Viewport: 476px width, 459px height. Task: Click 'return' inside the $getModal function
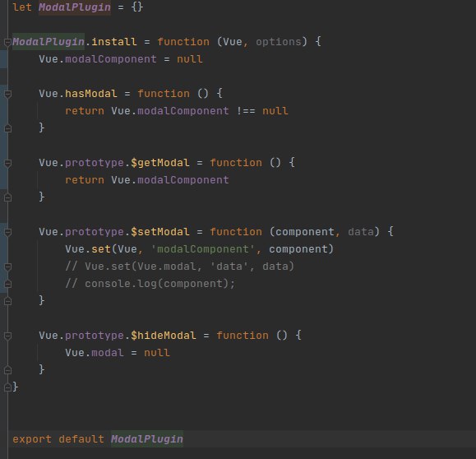(85, 180)
